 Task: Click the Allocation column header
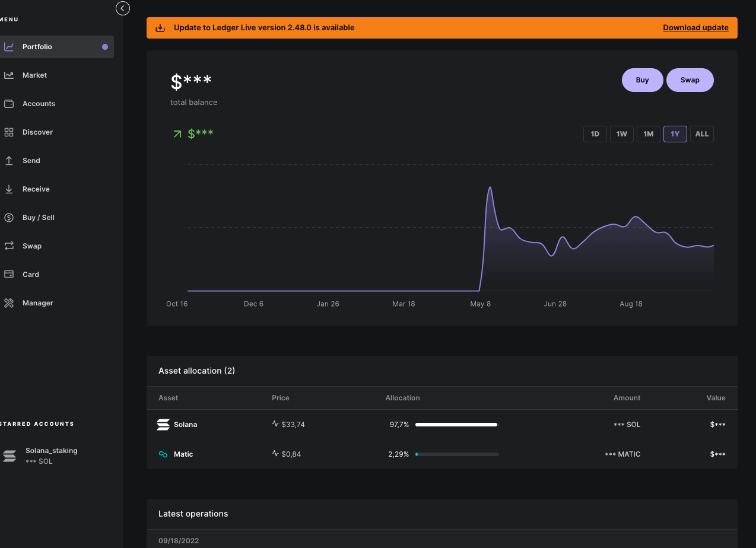click(x=402, y=398)
